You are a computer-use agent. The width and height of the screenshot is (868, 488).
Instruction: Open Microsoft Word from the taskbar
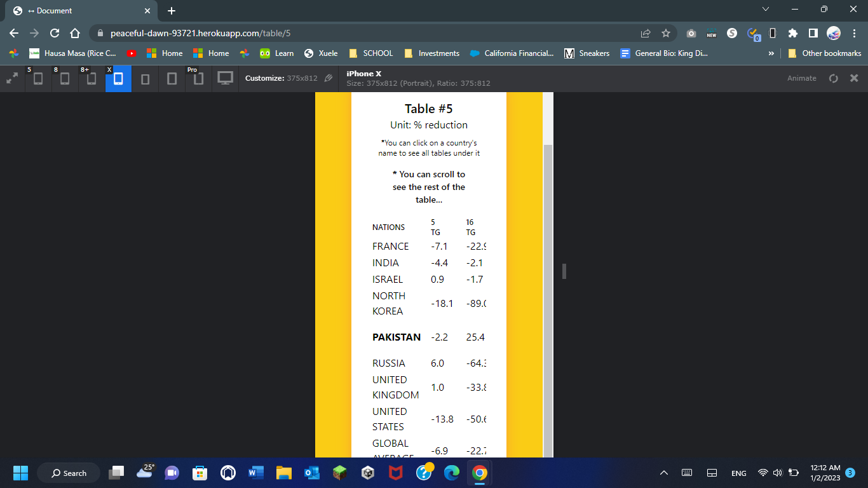(255, 473)
